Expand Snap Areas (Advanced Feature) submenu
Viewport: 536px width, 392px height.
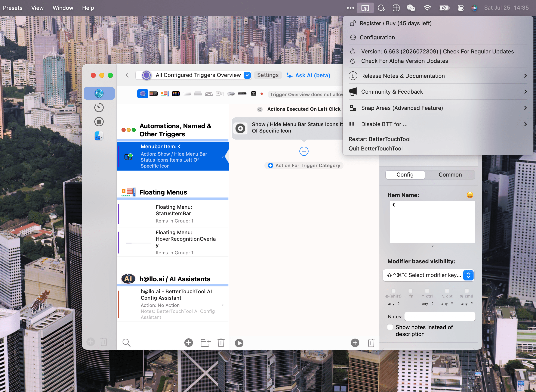tap(438, 108)
